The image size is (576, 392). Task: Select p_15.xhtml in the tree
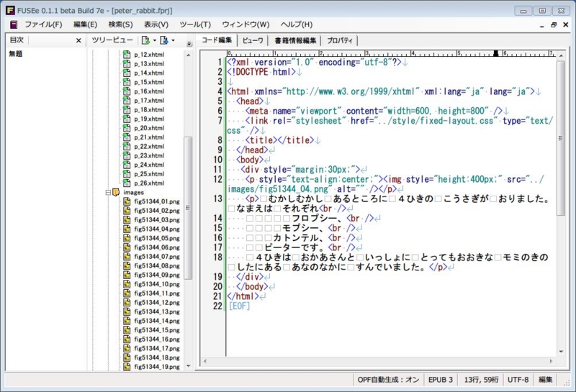tap(149, 82)
